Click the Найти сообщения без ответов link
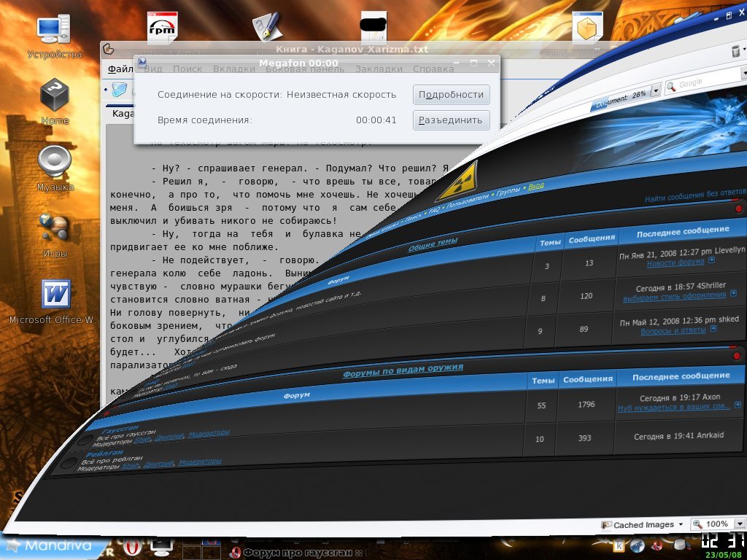Image resolution: width=747 pixels, height=560 pixels. pyautogui.click(x=695, y=195)
